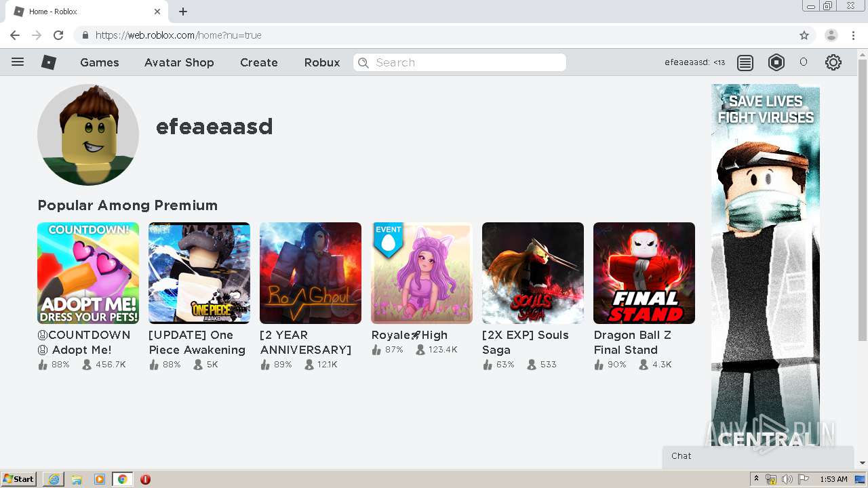Reload the Roblox page
The image size is (868, 488).
[58, 35]
